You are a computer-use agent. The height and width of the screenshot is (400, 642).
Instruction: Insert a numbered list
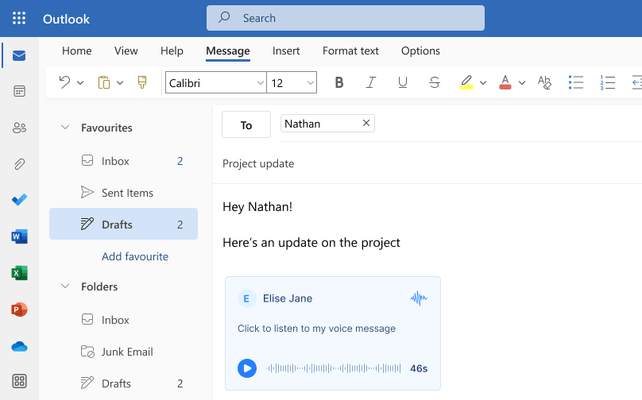click(x=608, y=82)
